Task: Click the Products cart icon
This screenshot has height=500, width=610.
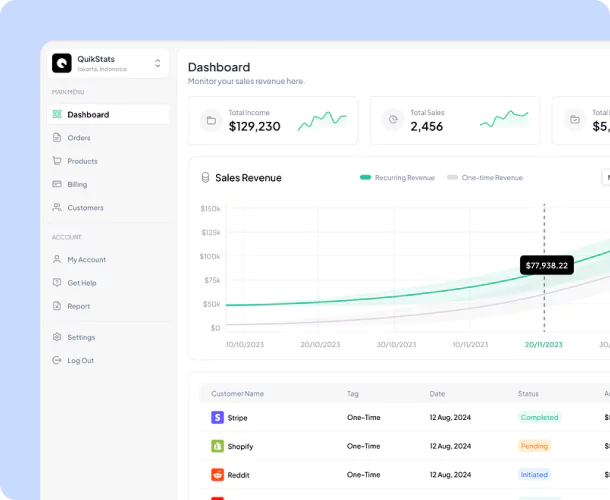Action: pos(57,161)
